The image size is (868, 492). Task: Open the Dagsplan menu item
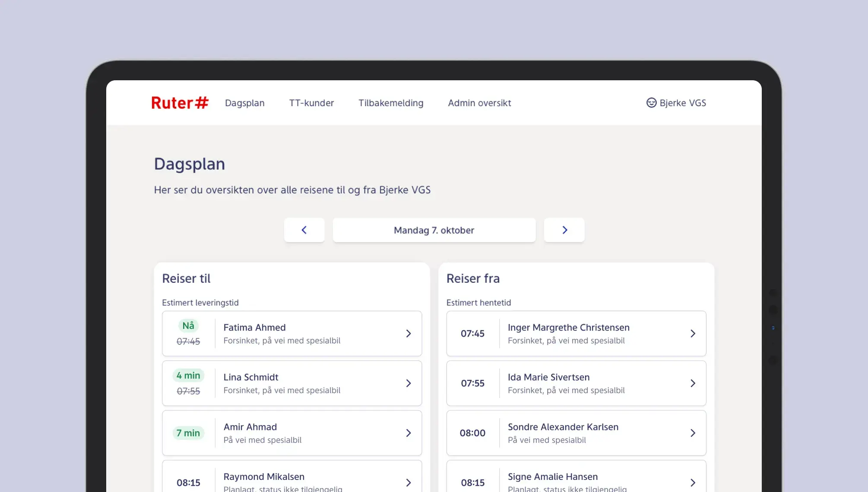tap(244, 103)
